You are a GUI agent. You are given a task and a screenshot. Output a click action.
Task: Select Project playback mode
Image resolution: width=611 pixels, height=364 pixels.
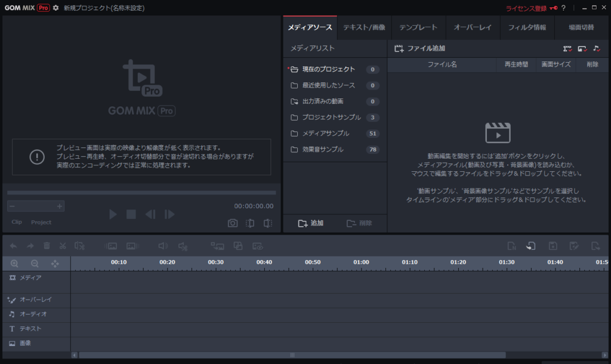click(41, 222)
